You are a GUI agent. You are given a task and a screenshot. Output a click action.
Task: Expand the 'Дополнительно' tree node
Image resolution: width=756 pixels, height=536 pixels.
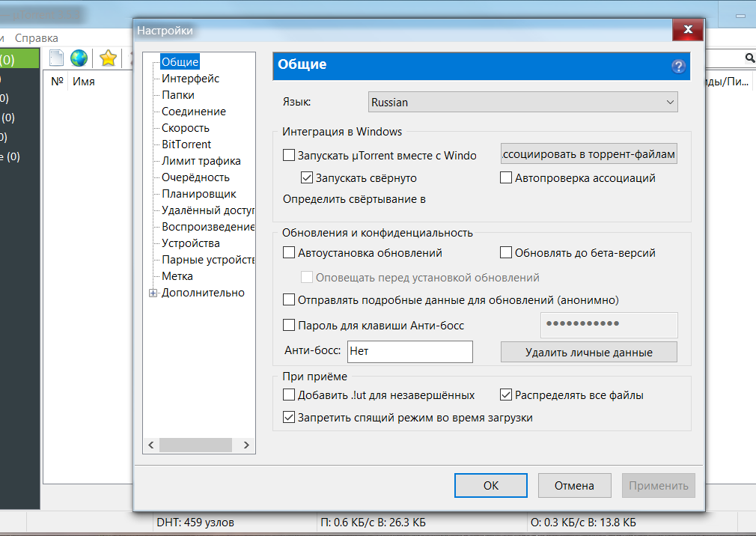coord(153,293)
